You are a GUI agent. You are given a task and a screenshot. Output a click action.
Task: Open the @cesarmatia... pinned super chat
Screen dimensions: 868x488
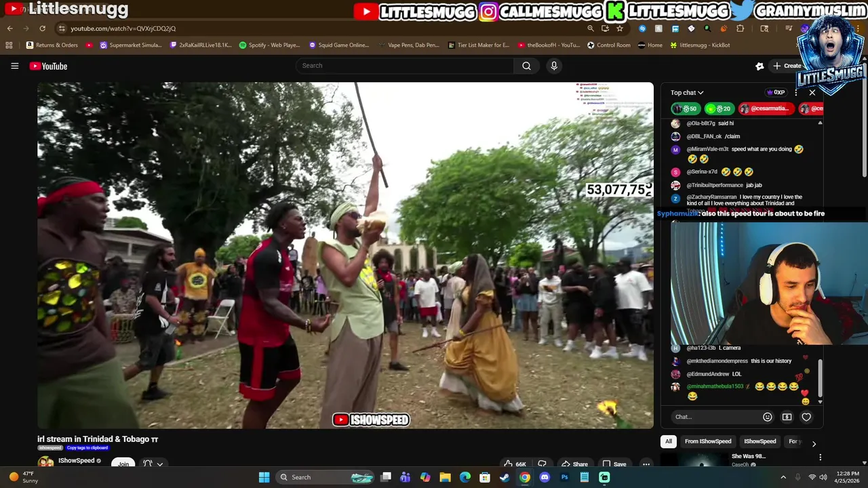pos(765,108)
